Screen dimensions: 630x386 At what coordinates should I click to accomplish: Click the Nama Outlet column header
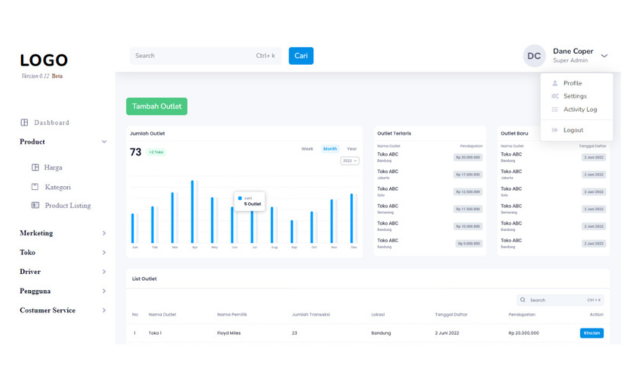pyautogui.click(x=162, y=315)
